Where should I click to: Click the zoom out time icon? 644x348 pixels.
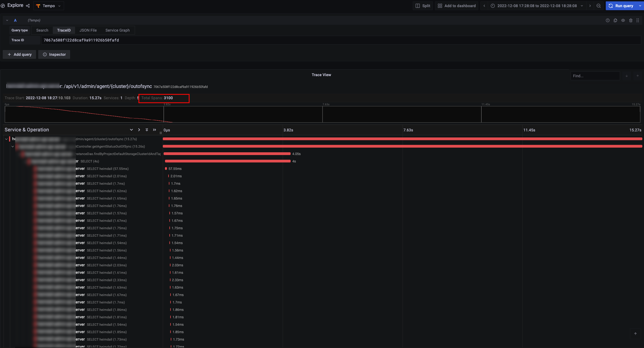(x=599, y=6)
